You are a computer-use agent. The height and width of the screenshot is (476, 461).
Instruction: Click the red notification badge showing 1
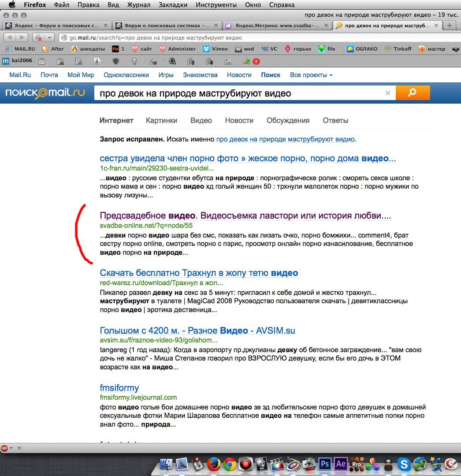pos(256,62)
